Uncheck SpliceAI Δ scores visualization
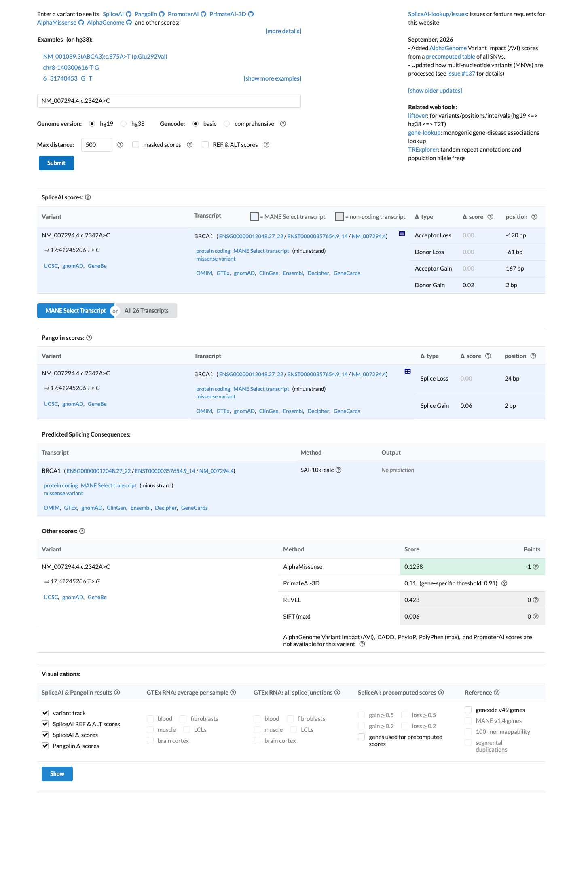 click(x=45, y=735)
